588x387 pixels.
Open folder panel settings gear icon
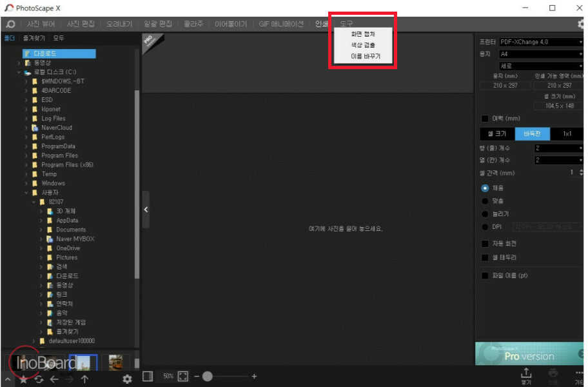pos(127,379)
